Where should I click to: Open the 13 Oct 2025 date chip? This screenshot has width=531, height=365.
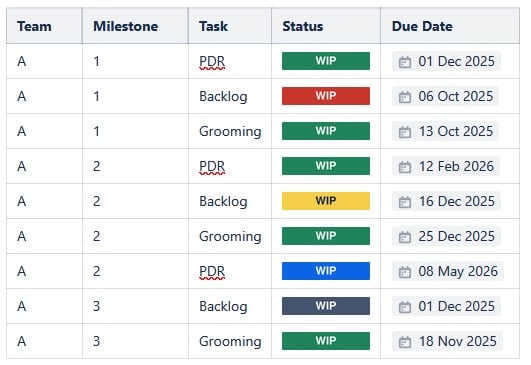click(x=445, y=131)
